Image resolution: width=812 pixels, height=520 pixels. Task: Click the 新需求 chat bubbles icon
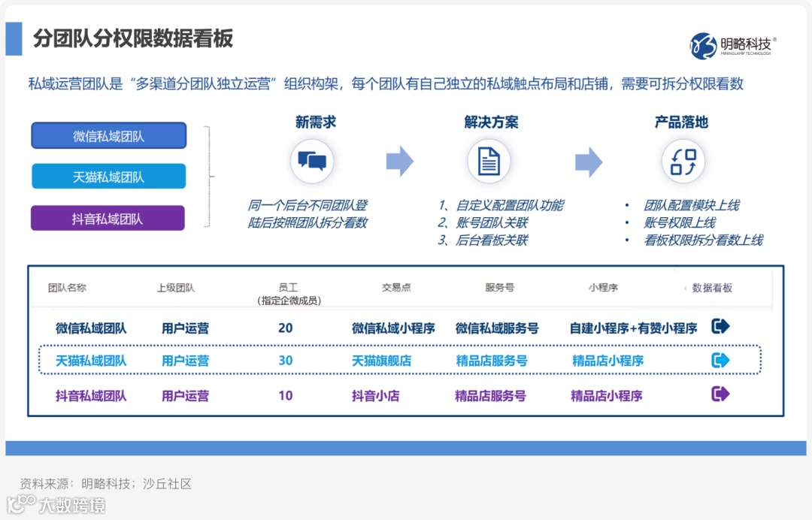[312, 161]
